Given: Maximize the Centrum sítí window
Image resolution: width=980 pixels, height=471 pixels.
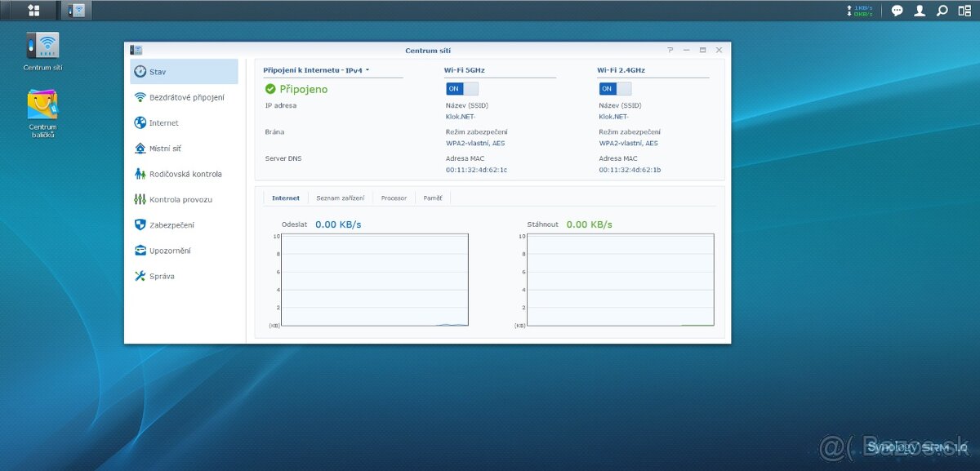Looking at the screenshot, I should 702,50.
